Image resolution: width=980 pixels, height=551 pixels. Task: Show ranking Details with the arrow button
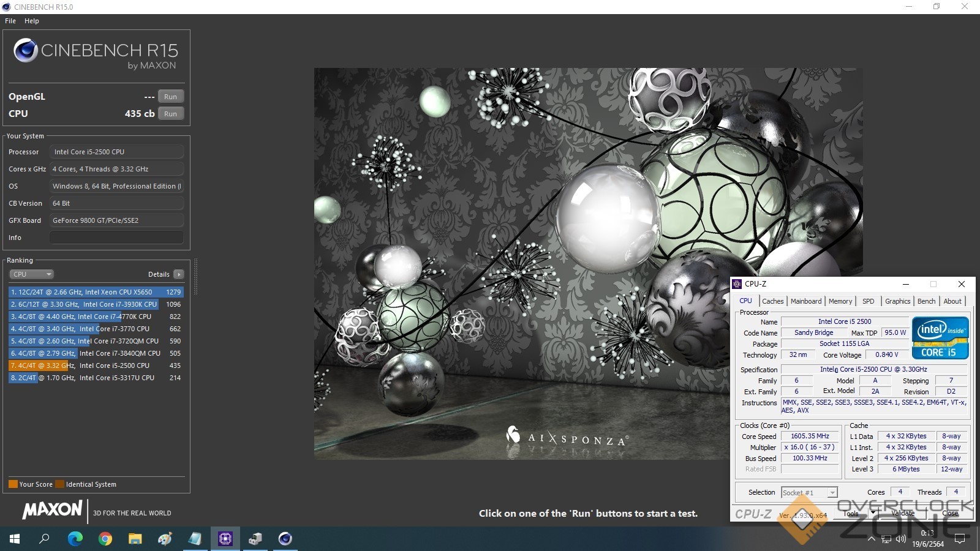coord(178,274)
